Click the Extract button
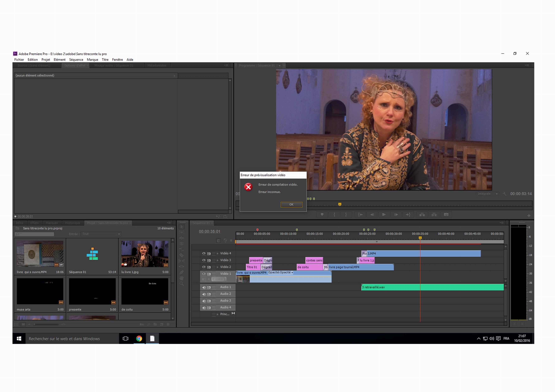555x392 pixels. [x=434, y=214]
